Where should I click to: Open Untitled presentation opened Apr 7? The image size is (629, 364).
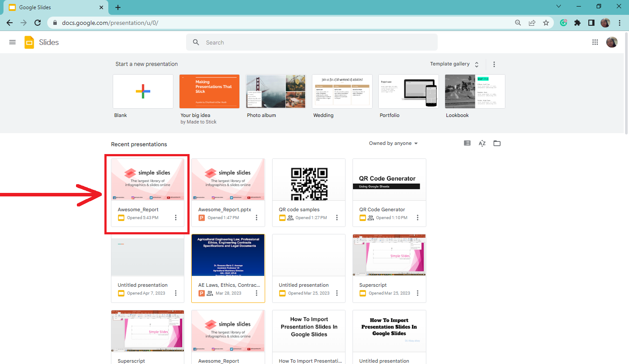click(x=148, y=268)
